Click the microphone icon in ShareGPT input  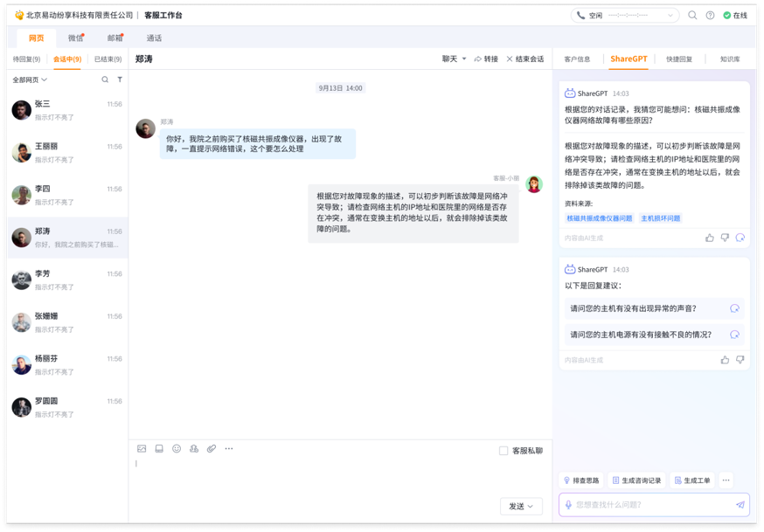click(x=568, y=505)
